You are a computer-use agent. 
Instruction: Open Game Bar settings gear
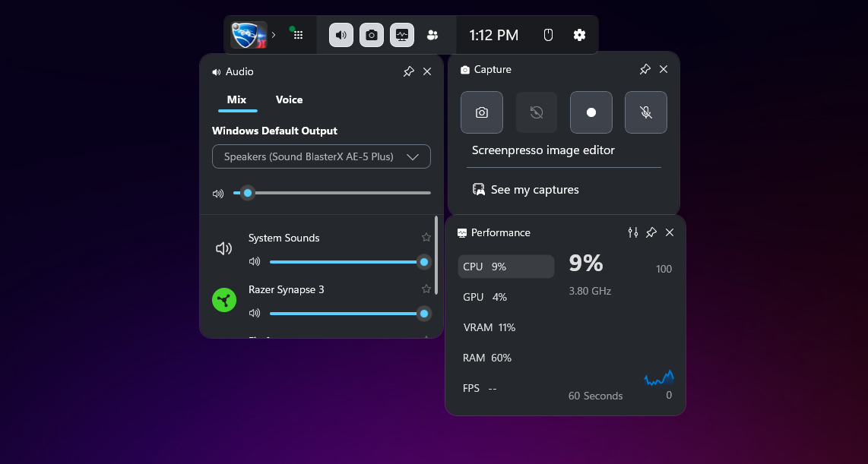tap(579, 35)
